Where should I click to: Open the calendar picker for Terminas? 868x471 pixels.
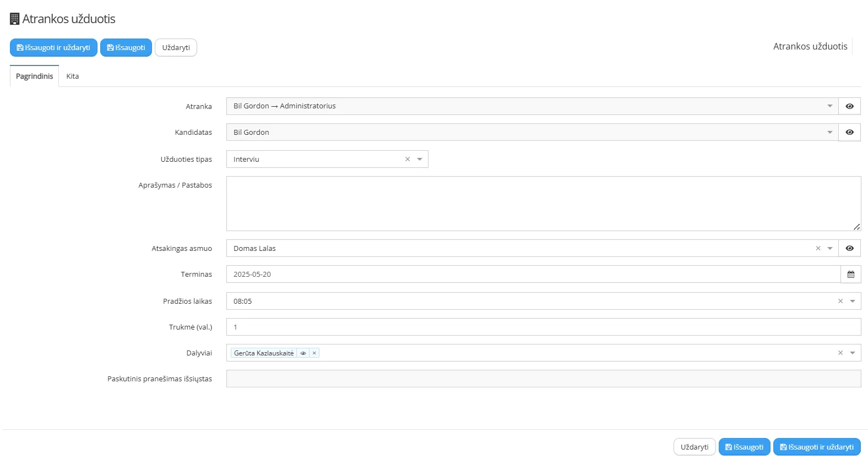(850, 274)
